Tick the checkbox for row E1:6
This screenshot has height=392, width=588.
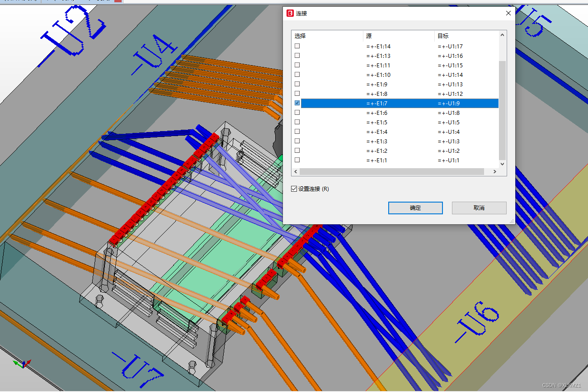pyautogui.click(x=297, y=113)
